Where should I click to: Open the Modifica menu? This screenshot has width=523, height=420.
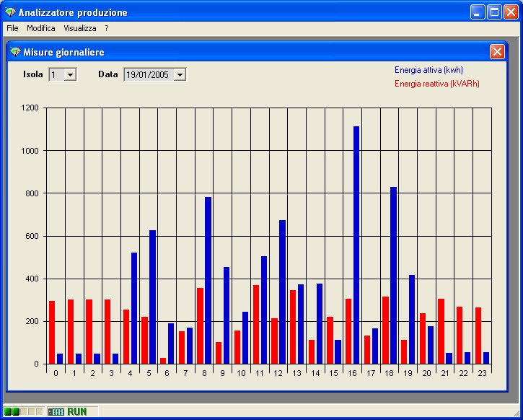tap(41, 28)
